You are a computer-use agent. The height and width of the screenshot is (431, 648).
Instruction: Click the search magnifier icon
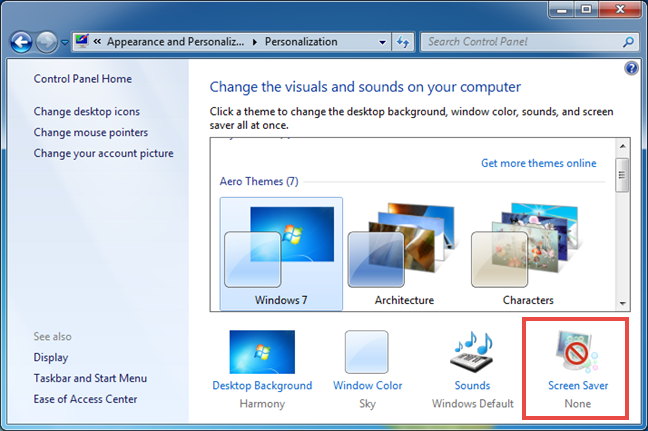point(628,42)
